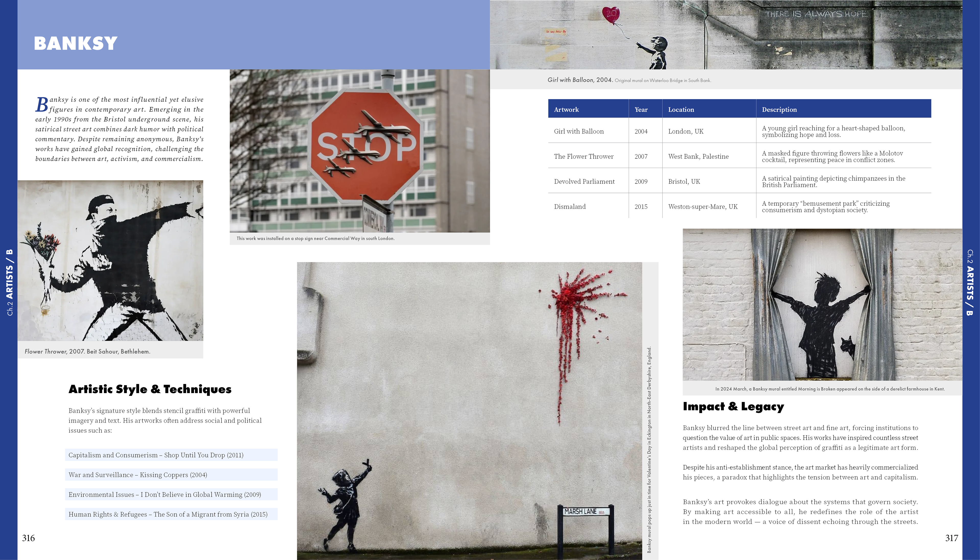Click the Girl with Balloon, 2004 caption

click(629, 80)
